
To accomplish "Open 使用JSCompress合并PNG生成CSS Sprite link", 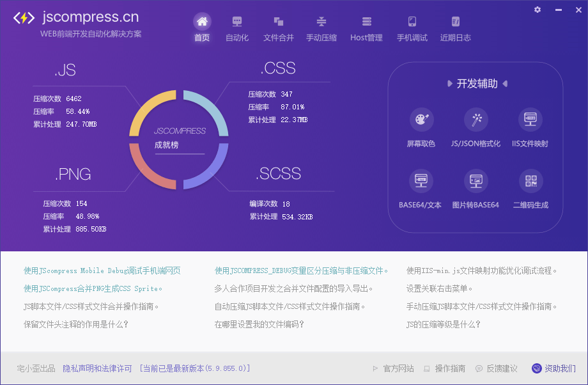I will [93, 288].
